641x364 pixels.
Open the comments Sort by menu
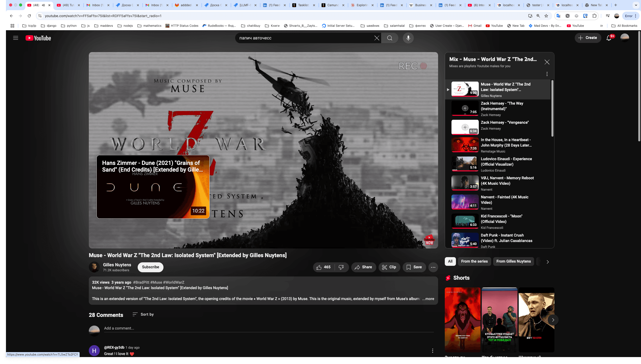click(x=143, y=314)
